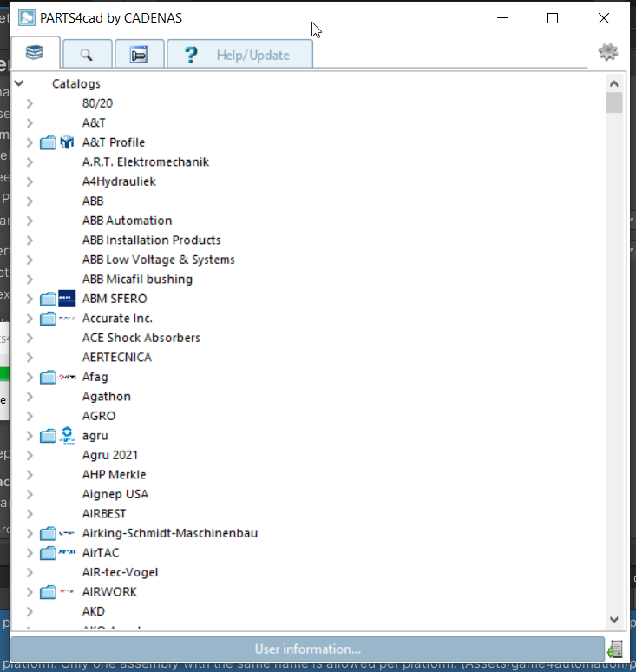Click the Afag brand logo

point(67,377)
